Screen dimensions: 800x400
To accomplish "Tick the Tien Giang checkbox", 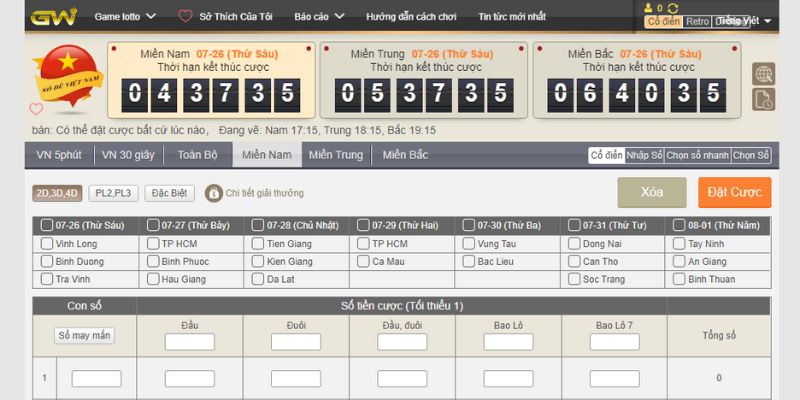I will coord(259,243).
